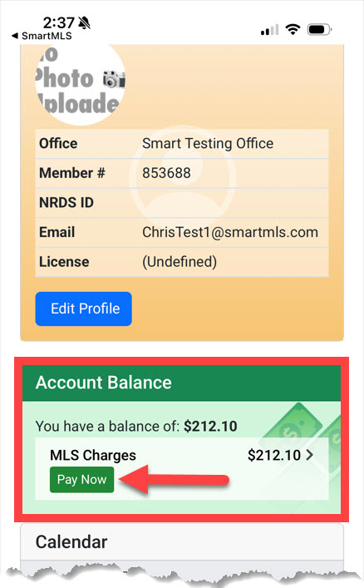Tap the Pay Now button

pos(81,479)
